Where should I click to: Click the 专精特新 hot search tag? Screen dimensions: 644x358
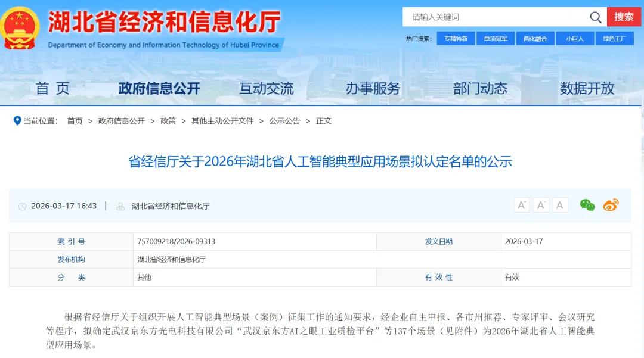(x=456, y=39)
